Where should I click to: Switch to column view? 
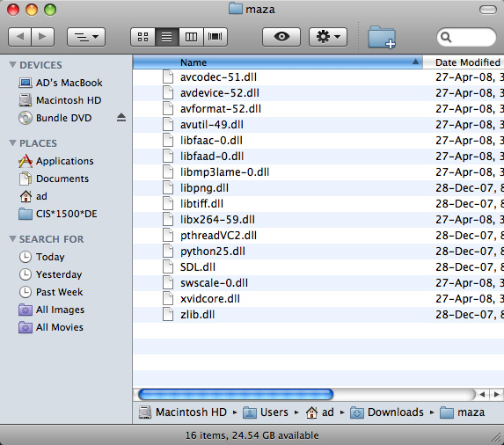[191, 37]
